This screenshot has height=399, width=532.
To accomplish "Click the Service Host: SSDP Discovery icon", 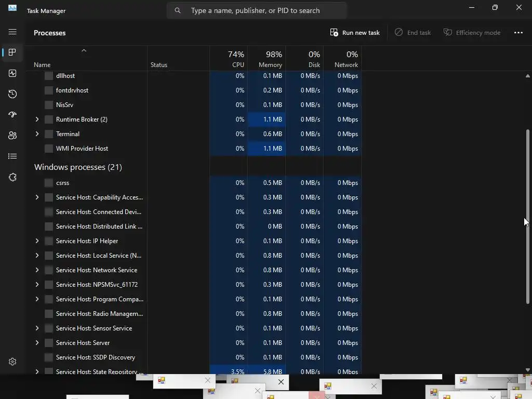I will pyautogui.click(x=49, y=357).
